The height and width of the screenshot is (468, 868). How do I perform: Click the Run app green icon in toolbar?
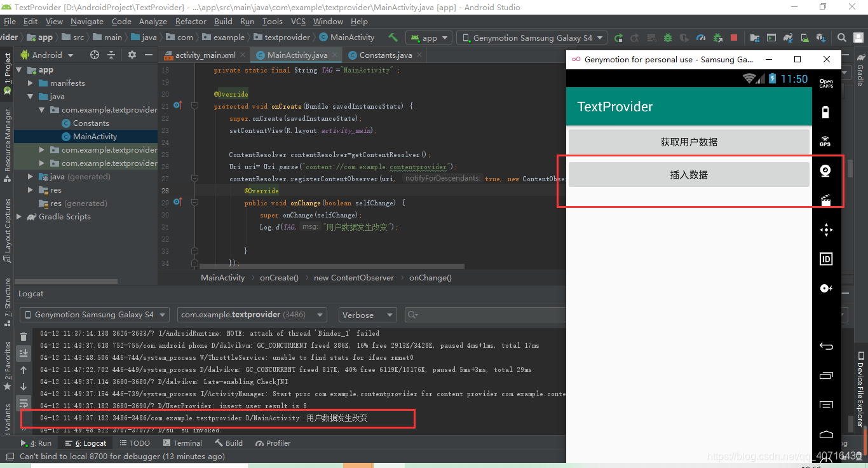click(618, 38)
